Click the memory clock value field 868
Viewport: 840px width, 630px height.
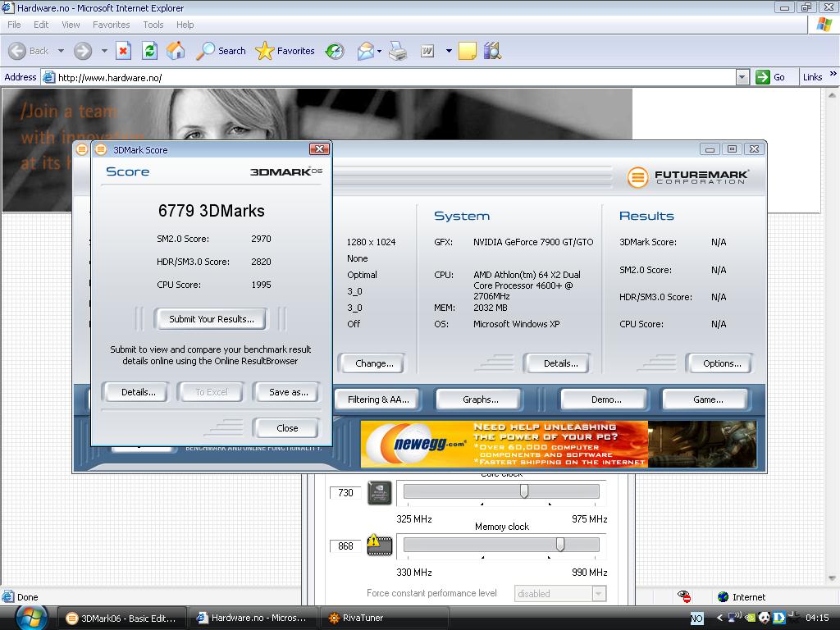click(345, 546)
